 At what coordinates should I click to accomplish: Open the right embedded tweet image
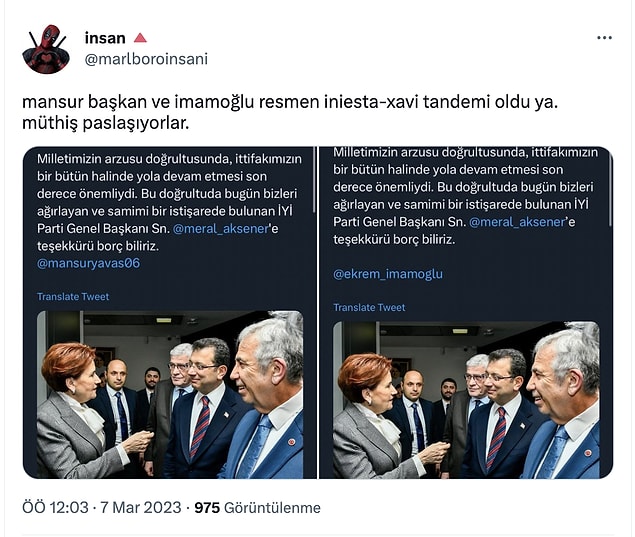[x=466, y=313]
